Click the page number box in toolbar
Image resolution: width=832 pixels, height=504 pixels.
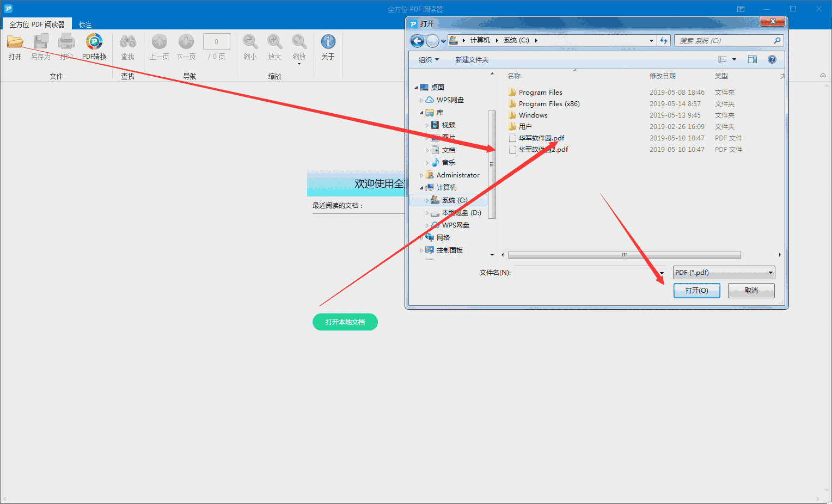click(x=217, y=41)
